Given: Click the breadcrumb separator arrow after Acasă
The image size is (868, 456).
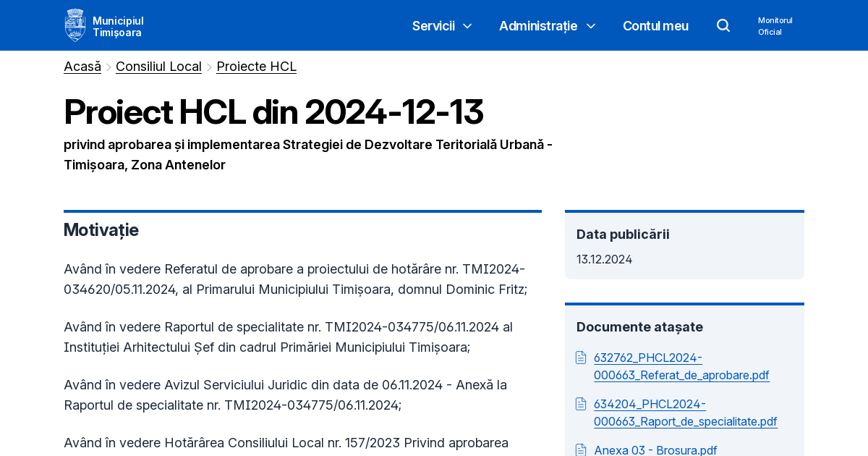Looking at the screenshot, I should coord(107,66).
